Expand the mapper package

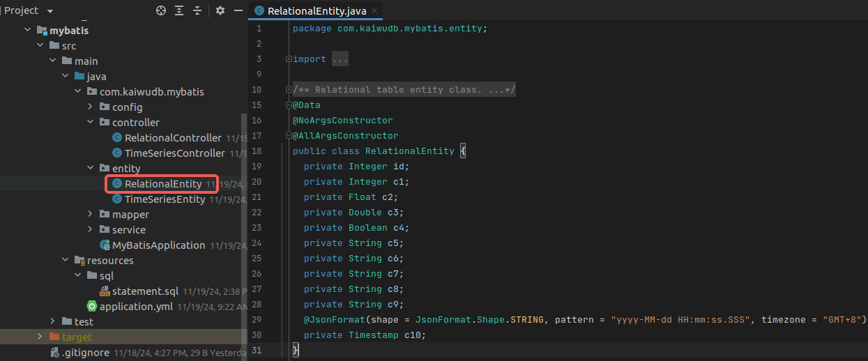pos(91,214)
